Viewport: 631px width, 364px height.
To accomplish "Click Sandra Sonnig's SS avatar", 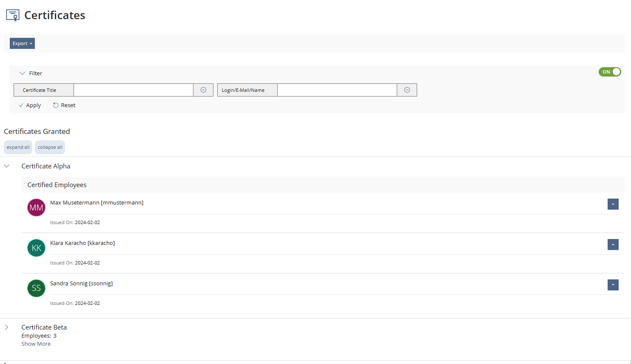I will [x=36, y=288].
